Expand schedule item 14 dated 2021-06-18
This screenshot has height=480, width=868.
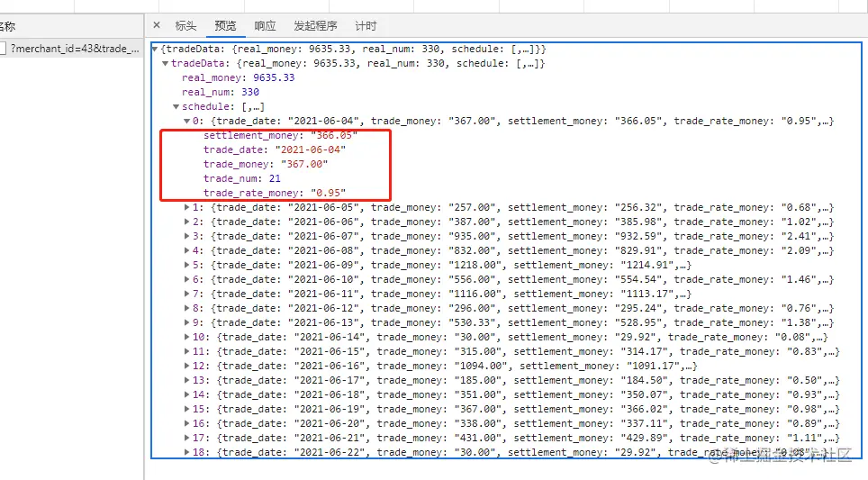click(187, 394)
